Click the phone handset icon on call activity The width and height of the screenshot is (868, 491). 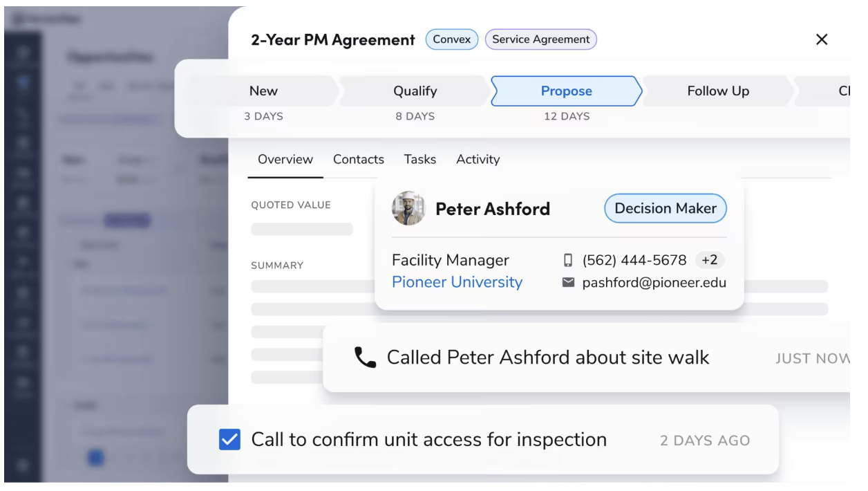(x=366, y=358)
